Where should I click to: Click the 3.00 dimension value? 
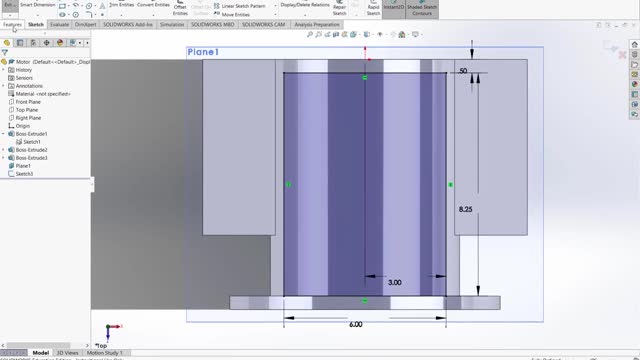[395, 282]
